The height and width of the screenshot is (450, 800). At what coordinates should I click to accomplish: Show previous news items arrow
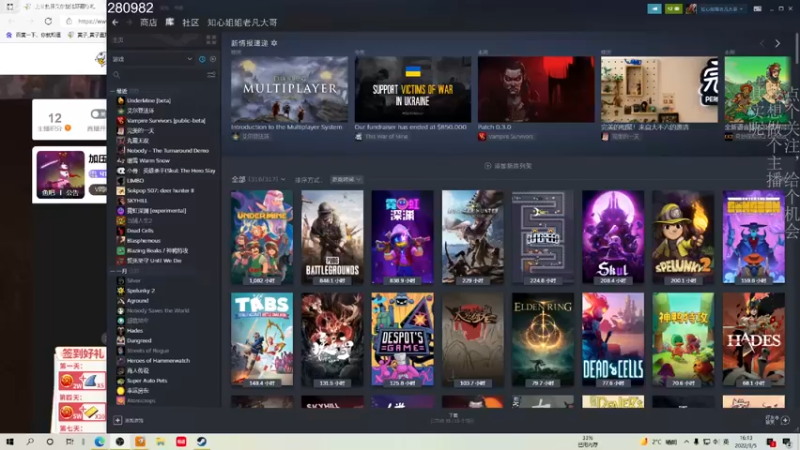(x=762, y=44)
